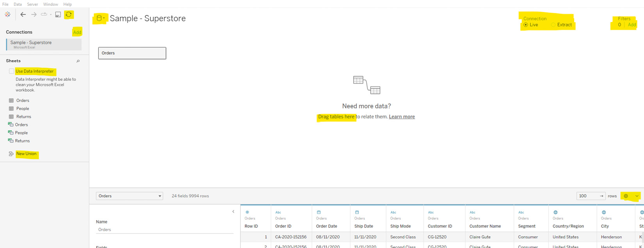Open the Learn more link
The width and height of the screenshot is (644, 248).
click(x=402, y=117)
